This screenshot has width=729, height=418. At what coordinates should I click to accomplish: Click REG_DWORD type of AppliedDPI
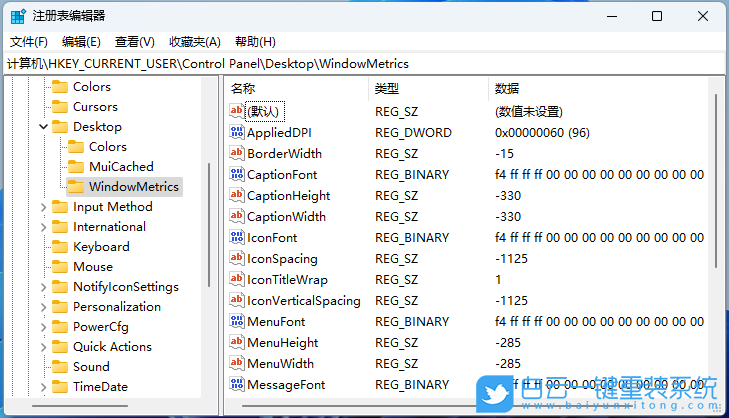point(413,133)
